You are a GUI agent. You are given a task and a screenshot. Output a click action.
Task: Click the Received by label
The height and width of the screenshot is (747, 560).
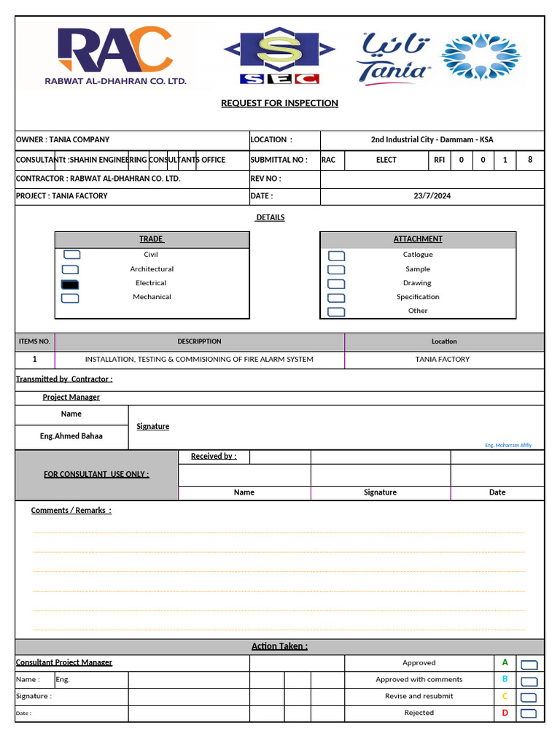click(214, 457)
